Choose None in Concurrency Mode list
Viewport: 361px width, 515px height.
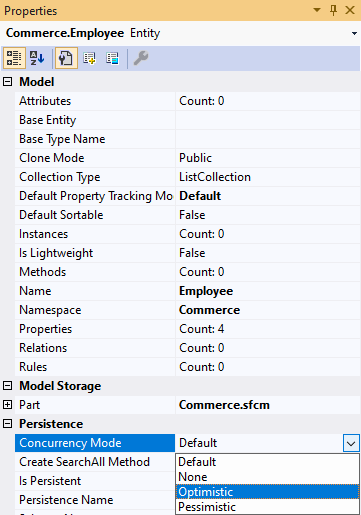267,477
